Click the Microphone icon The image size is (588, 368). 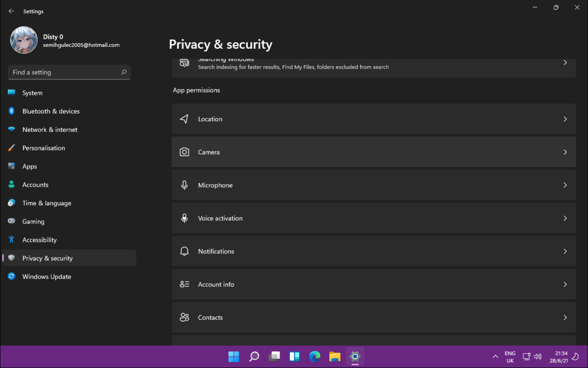(x=184, y=185)
